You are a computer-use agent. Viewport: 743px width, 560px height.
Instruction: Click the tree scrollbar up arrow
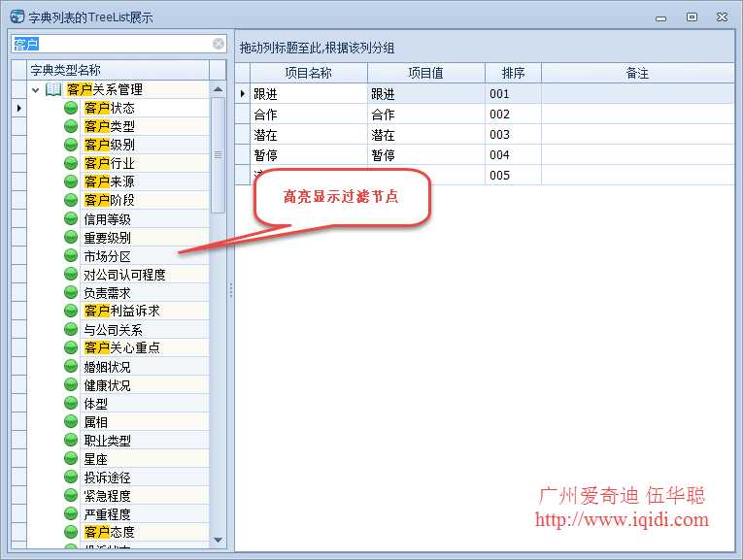[218, 89]
